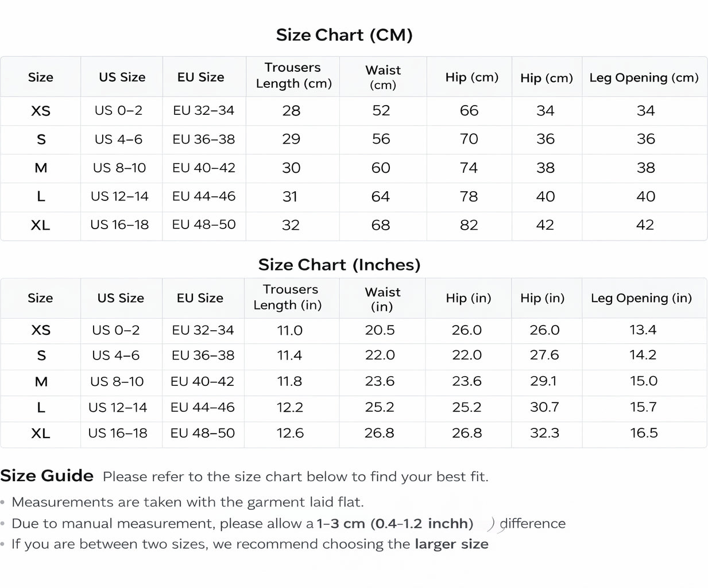This screenshot has width=708, height=588.
Task: Click trousers length 12.6 in the inches chart
Action: [290, 434]
